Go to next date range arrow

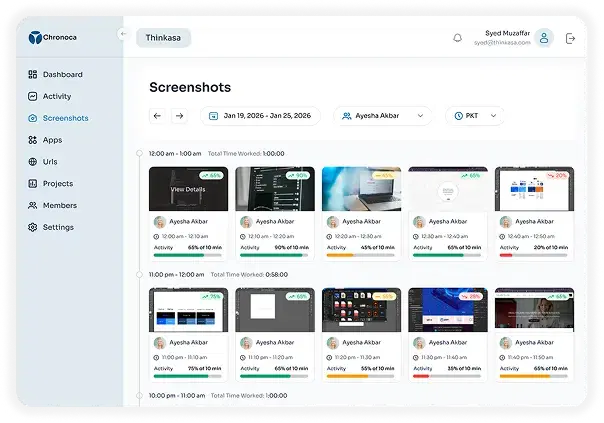point(179,116)
